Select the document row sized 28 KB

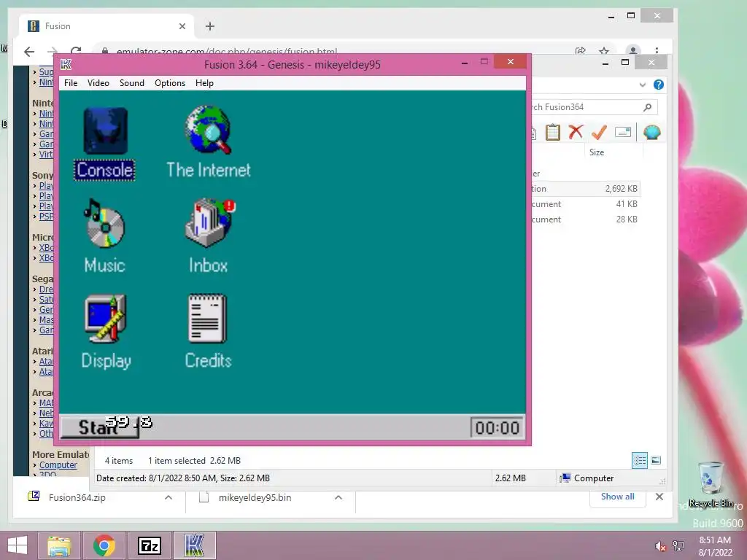coord(584,219)
